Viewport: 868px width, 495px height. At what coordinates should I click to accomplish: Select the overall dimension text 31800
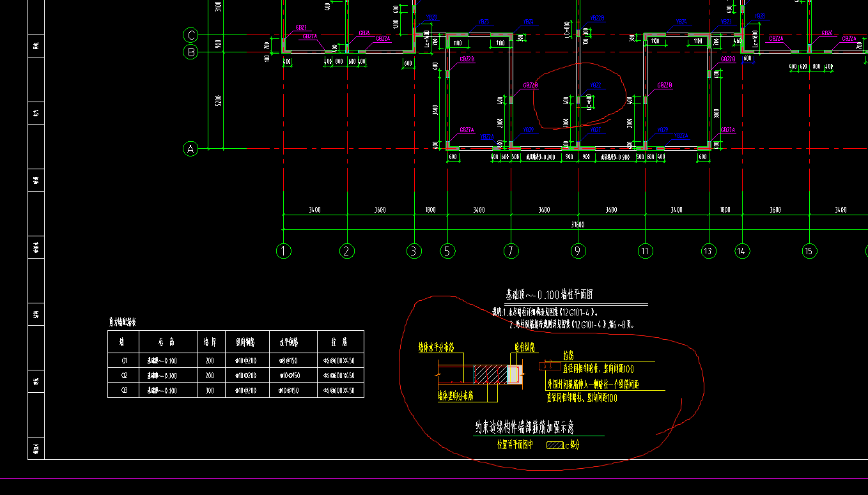coord(578,225)
